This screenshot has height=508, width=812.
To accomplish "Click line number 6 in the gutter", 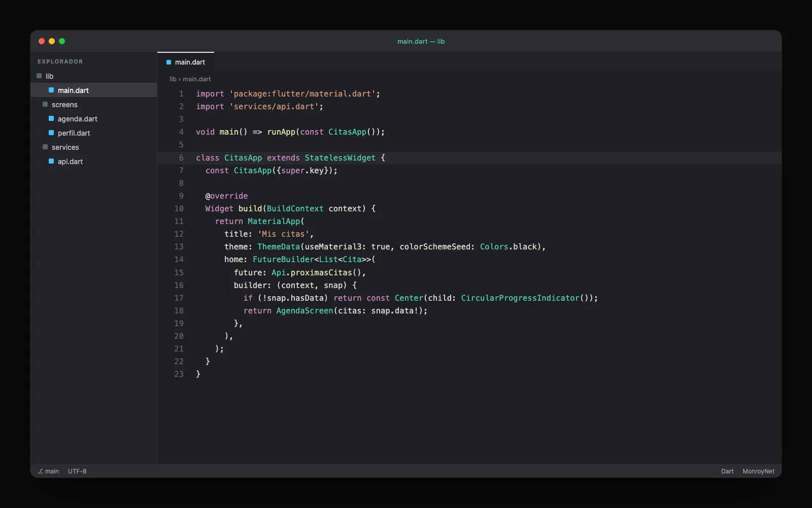I will (181, 158).
